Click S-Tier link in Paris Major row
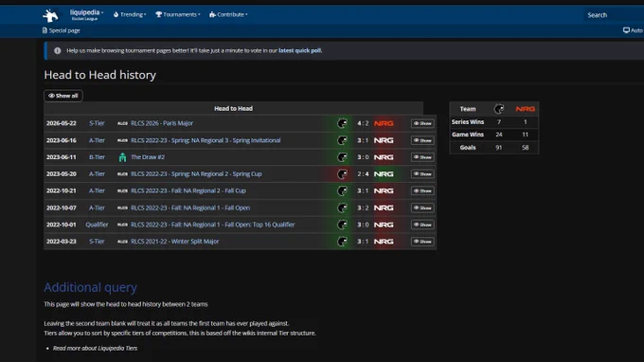This screenshot has height=362, width=644. pos(97,123)
